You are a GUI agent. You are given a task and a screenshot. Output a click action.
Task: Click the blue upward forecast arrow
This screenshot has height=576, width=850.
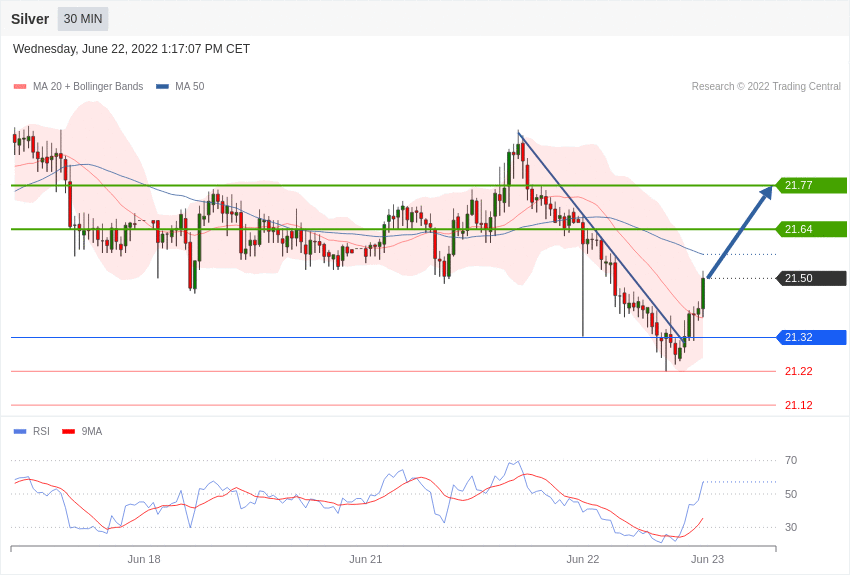coord(740,232)
